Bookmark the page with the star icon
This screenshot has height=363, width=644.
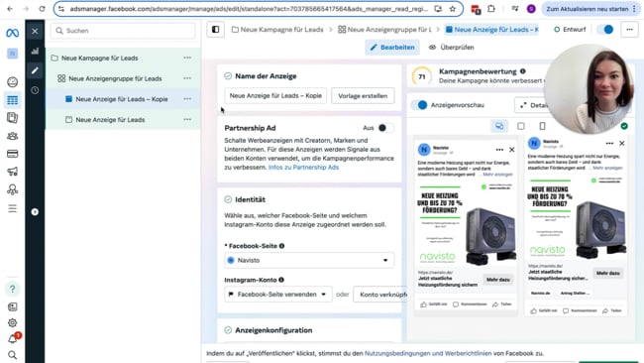[x=452, y=9]
